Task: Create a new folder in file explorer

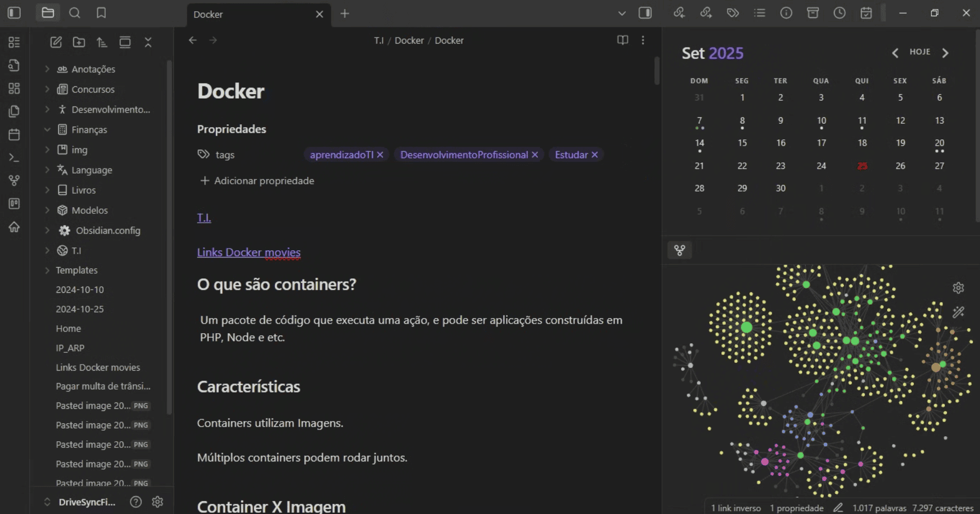Action: (x=79, y=42)
